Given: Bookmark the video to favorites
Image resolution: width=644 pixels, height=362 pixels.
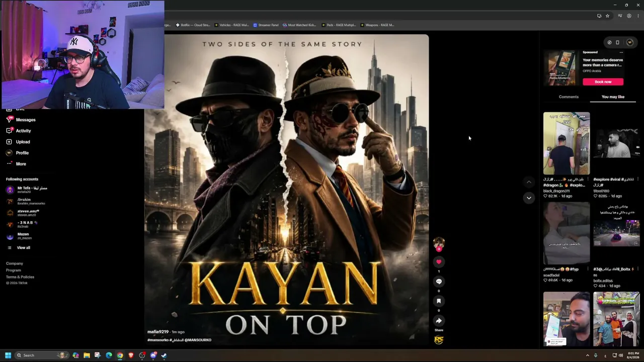Looking at the screenshot, I should (x=439, y=301).
